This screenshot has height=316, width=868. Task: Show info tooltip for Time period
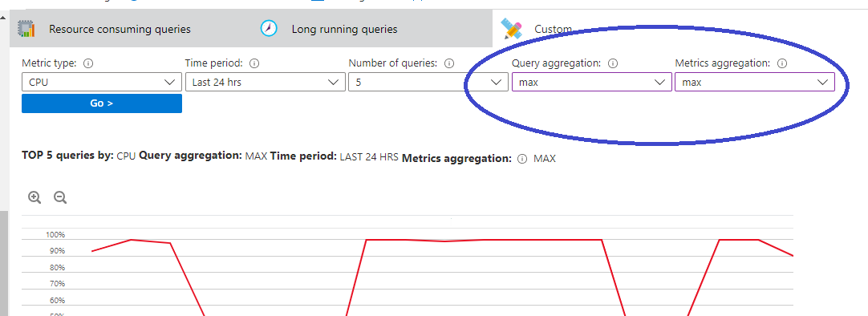(254, 63)
